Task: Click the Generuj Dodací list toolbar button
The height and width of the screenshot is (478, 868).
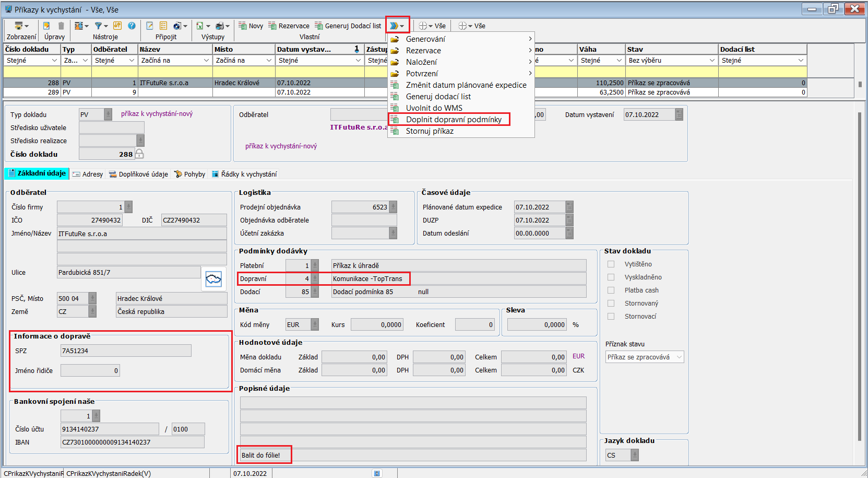Action: coord(348,26)
